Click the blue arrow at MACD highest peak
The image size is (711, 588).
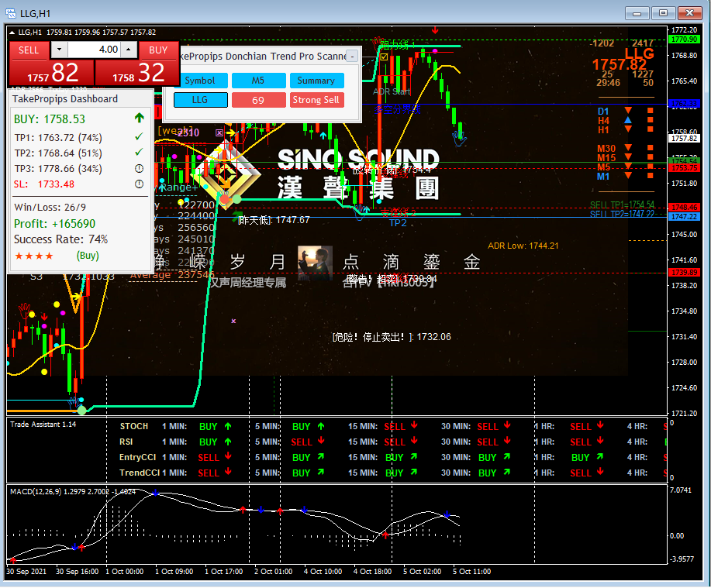156,493
